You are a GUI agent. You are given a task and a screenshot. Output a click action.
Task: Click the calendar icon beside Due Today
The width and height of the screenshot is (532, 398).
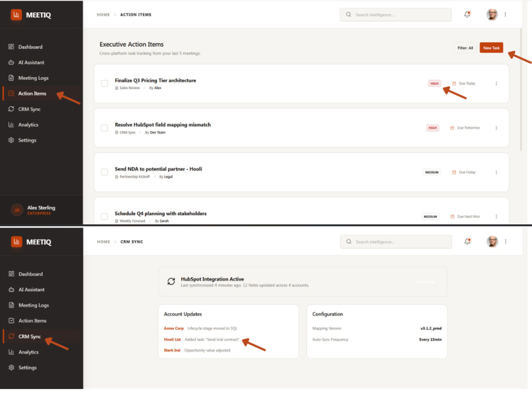pos(454,83)
